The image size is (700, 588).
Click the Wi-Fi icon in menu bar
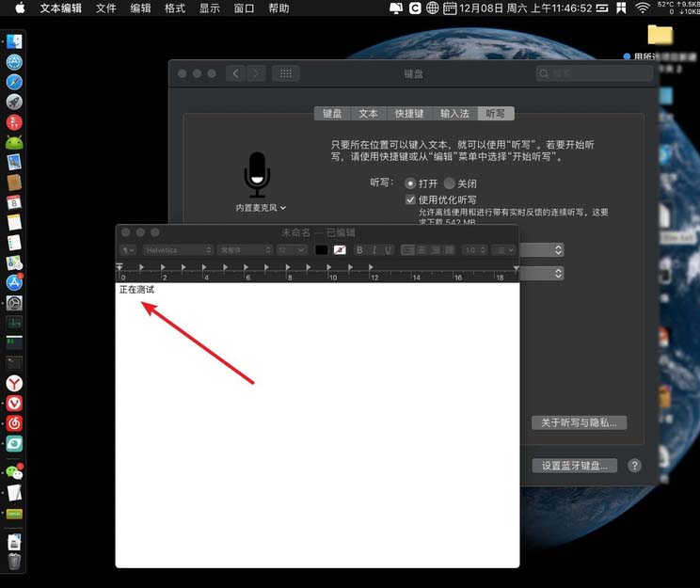click(x=643, y=8)
